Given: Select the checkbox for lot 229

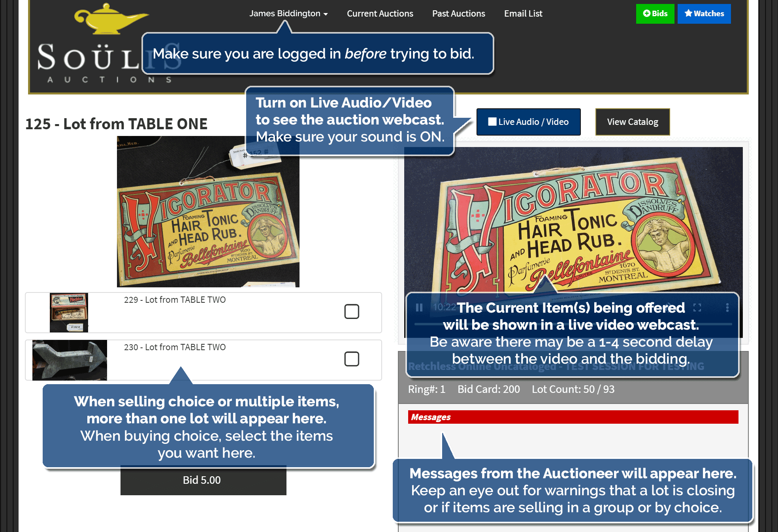Looking at the screenshot, I should 352,311.
